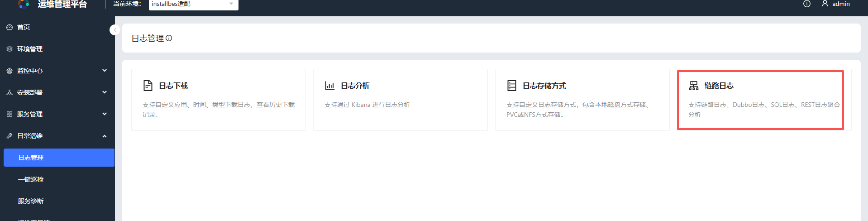The image size is (868, 221).
Task: Click the 安装部署 icon
Action: click(10, 92)
